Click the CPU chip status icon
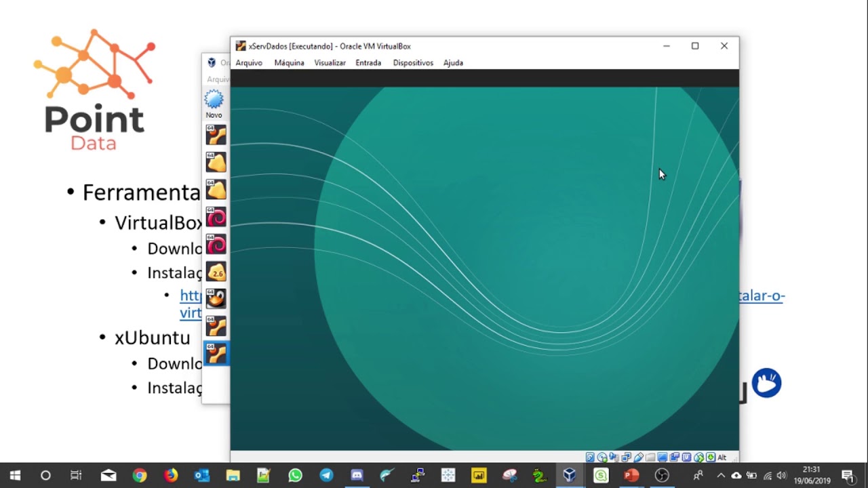The image size is (868, 488). coord(686,457)
